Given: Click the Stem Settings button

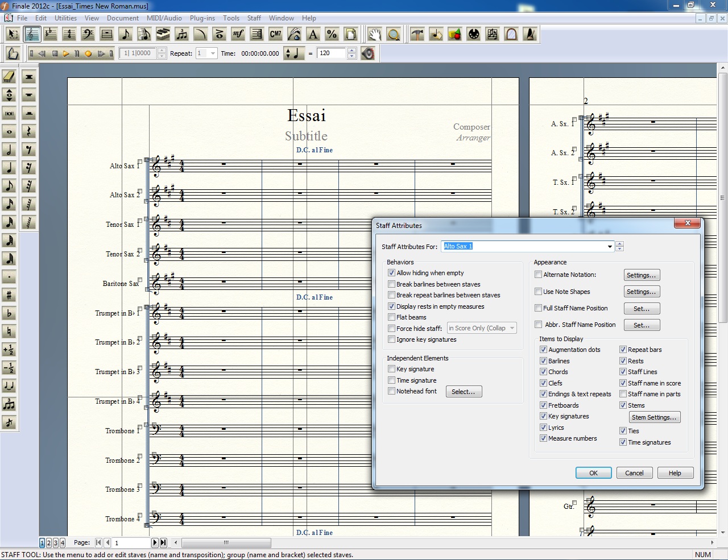Looking at the screenshot, I should point(654,417).
